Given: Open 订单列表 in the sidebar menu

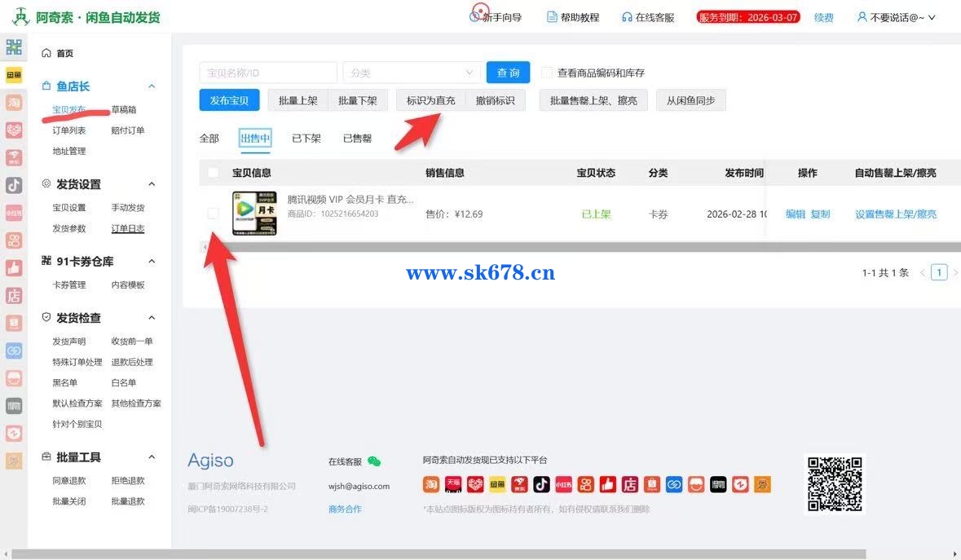Looking at the screenshot, I should coord(69,130).
